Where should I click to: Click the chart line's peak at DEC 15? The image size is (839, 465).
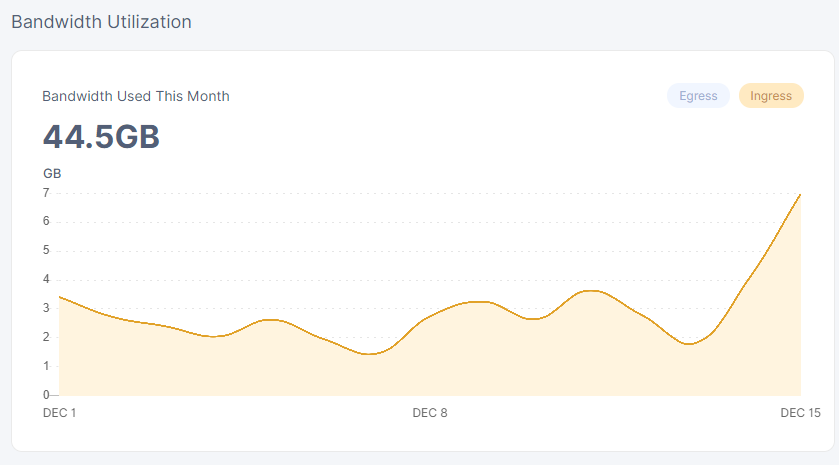800,194
